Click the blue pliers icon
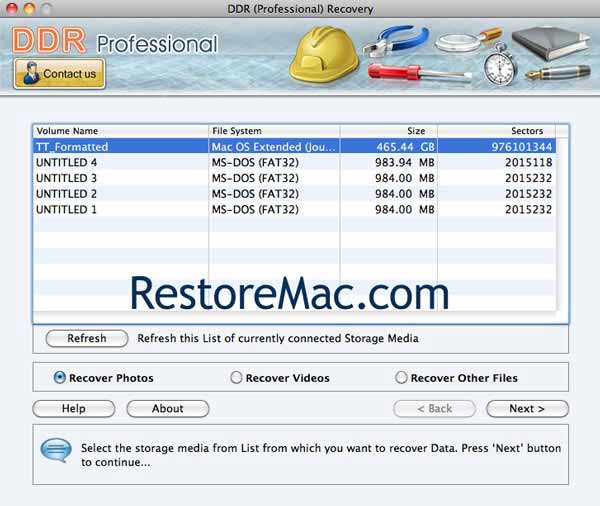 point(396,41)
